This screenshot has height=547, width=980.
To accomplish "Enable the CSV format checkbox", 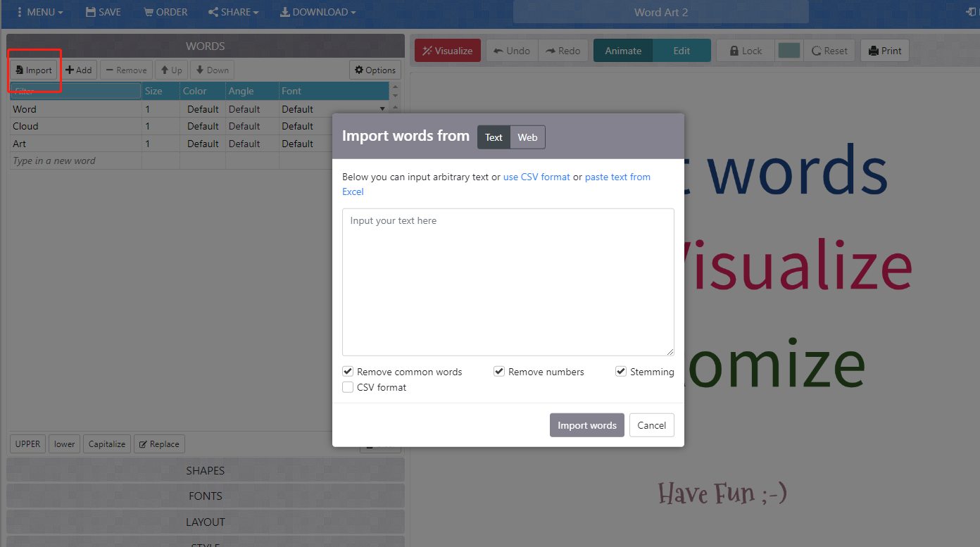I will [x=348, y=387].
